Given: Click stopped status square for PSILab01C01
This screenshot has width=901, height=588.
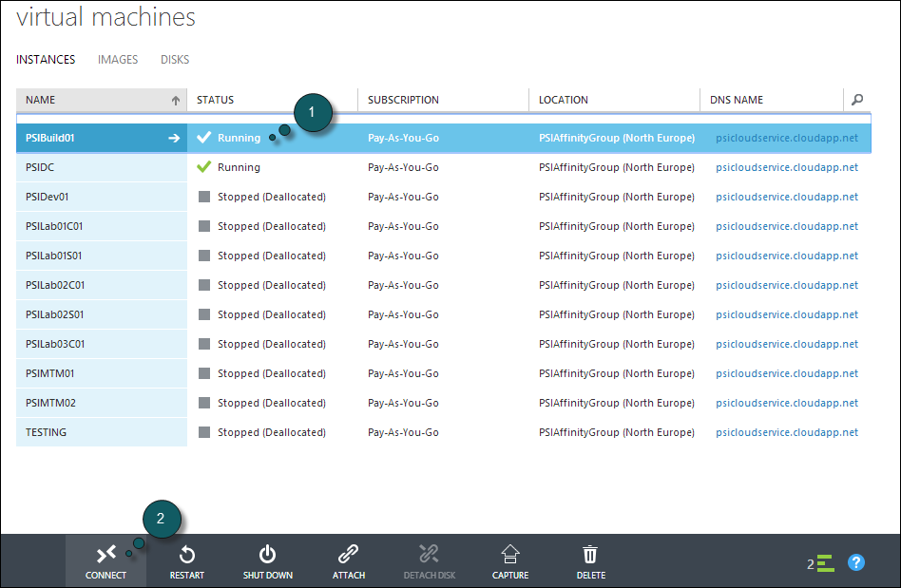Looking at the screenshot, I should click(204, 226).
